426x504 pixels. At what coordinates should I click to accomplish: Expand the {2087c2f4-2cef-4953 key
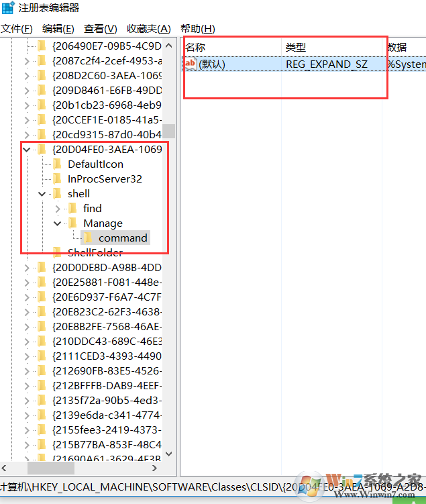[x=27, y=61]
